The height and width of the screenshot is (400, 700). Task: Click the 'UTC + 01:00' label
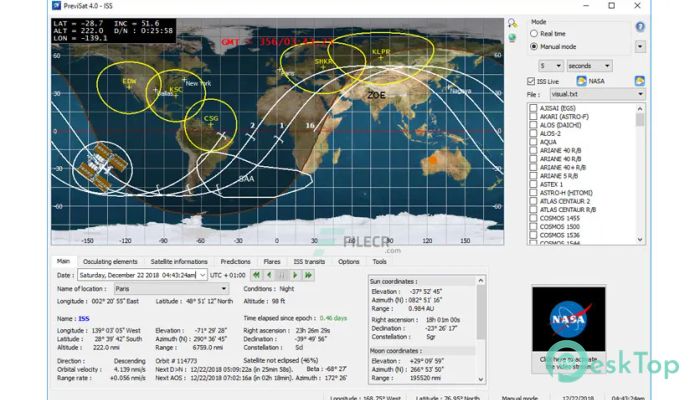click(228, 275)
